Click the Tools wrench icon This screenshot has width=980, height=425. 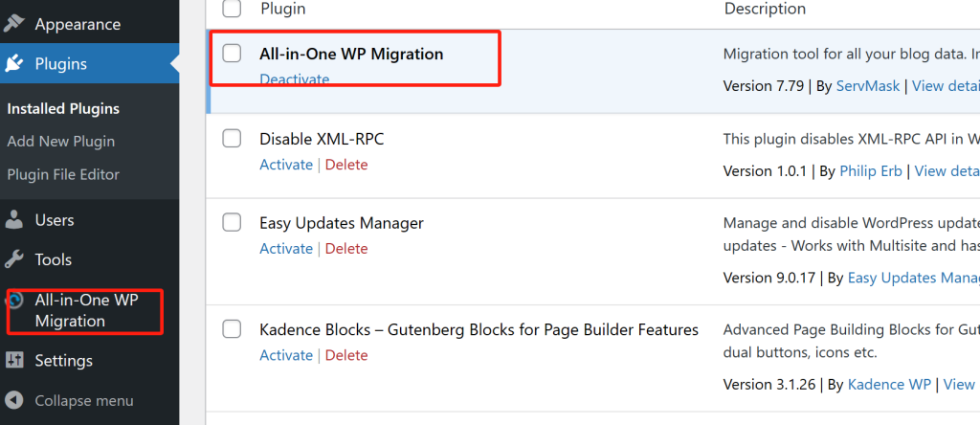(x=13, y=259)
